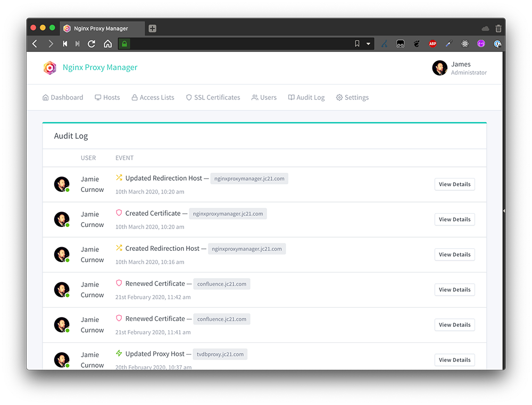Open the SSL Certificates section
The height and width of the screenshot is (405, 532).
pyautogui.click(x=213, y=97)
